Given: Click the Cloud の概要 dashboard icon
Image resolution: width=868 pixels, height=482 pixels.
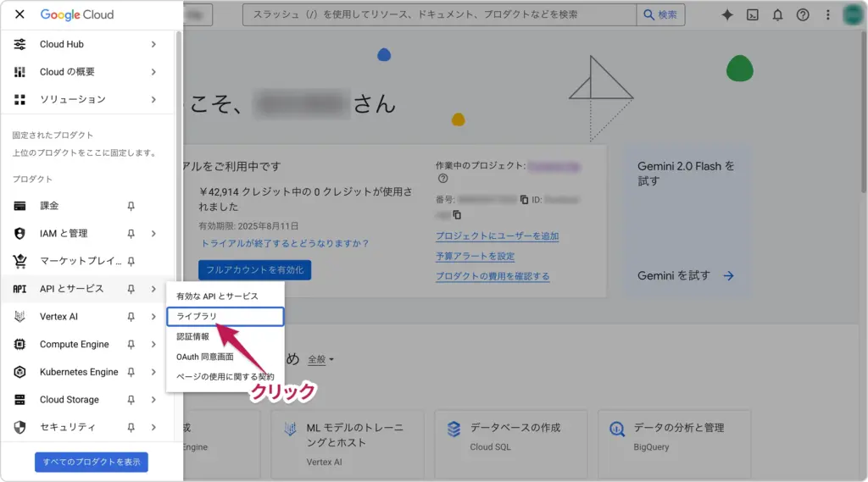Looking at the screenshot, I should [20, 72].
